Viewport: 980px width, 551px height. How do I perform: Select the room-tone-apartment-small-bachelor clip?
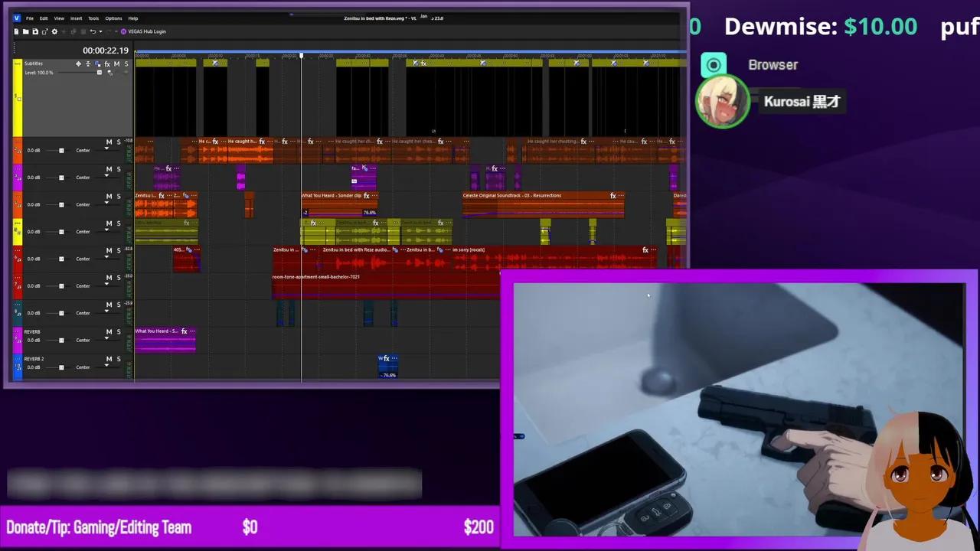(x=386, y=287)
